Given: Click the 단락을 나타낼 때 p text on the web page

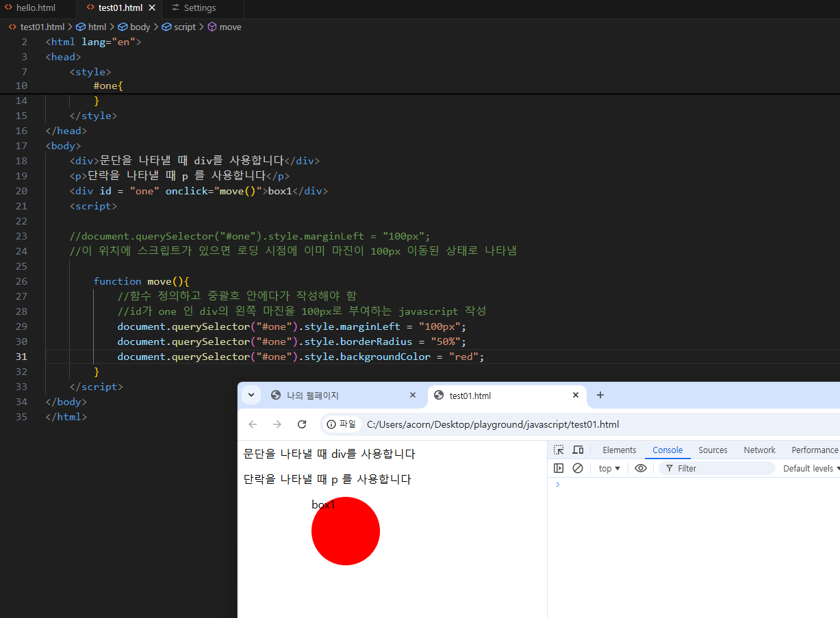Looking at the screenshot, I should (327, 479).
